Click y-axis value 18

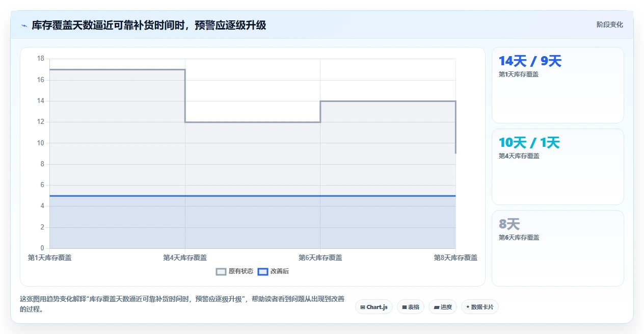pyautogui.click(x=41, y=59)
